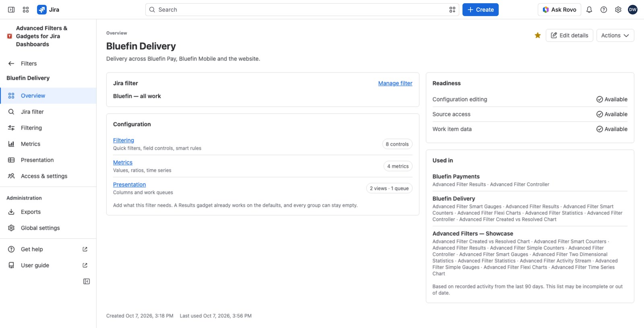Click the back arrow beside Filters
The width and height of the screenshot is (644, 328).
click(x=11, y=64)
